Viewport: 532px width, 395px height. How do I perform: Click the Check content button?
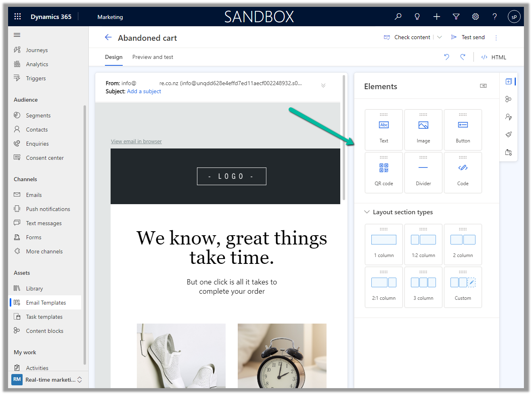[407, 37]
